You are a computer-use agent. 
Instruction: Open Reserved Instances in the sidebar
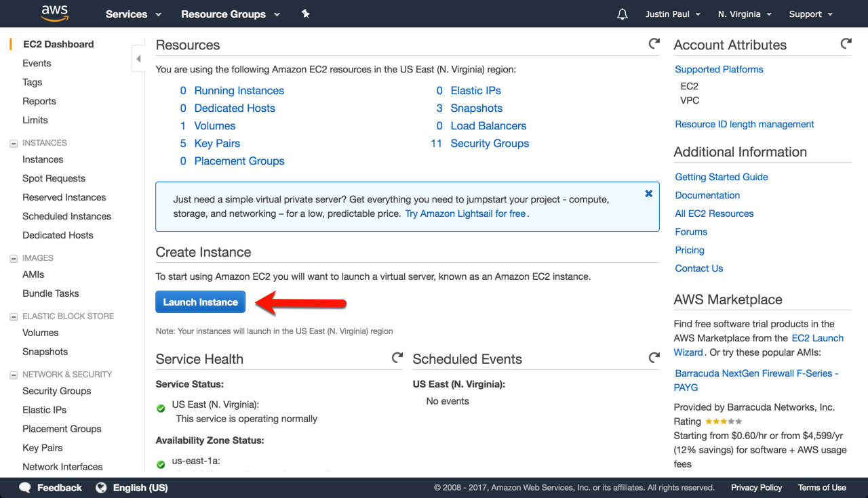tap(64, 197)
